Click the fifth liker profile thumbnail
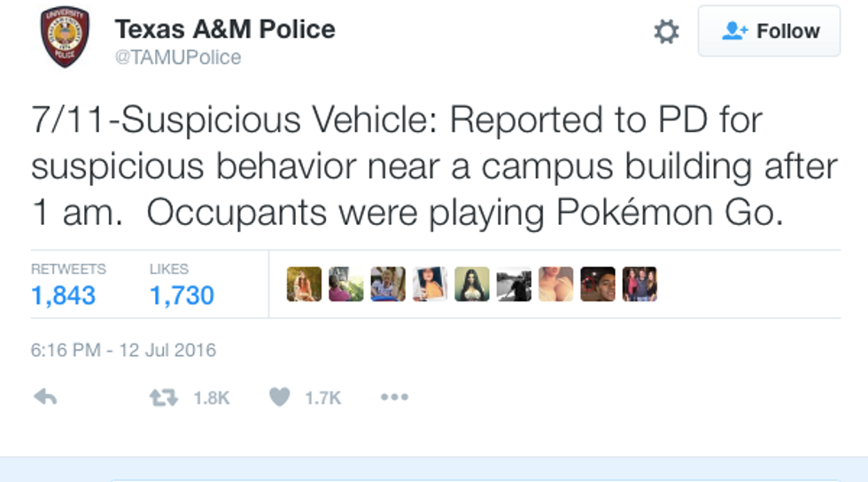Viewport: 868px width, 482px height. click(x=472, y=284)
